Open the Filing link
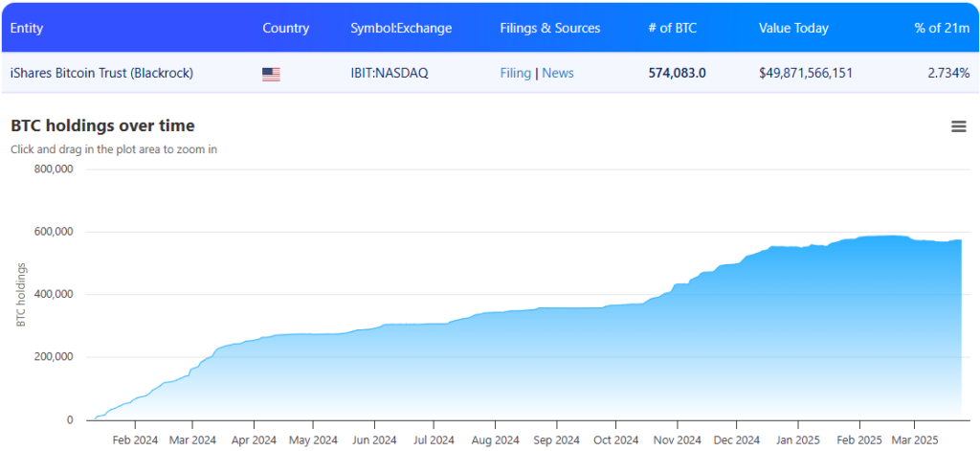Image resolution: width=980 pixels, height=451 pixels. click(x=516, y=73)
